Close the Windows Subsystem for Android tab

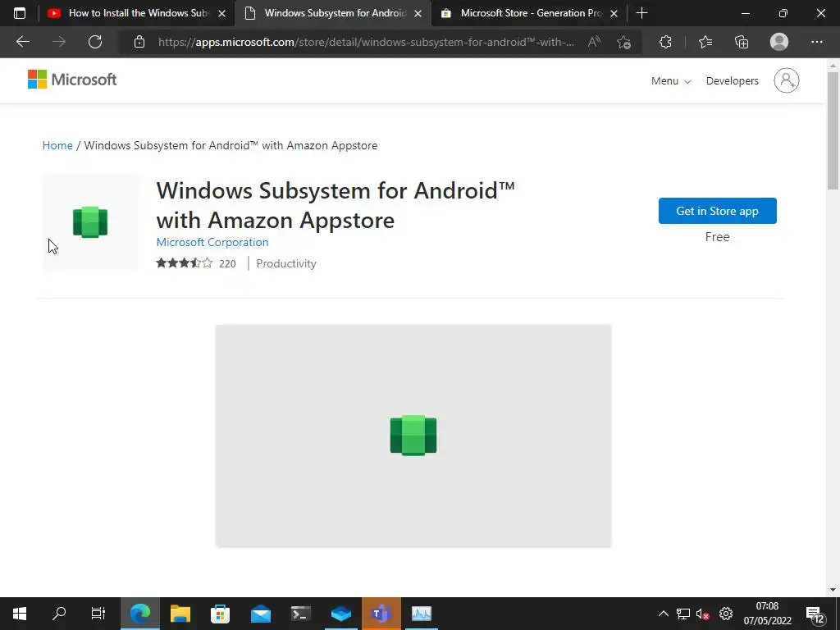tap(418, 13)
